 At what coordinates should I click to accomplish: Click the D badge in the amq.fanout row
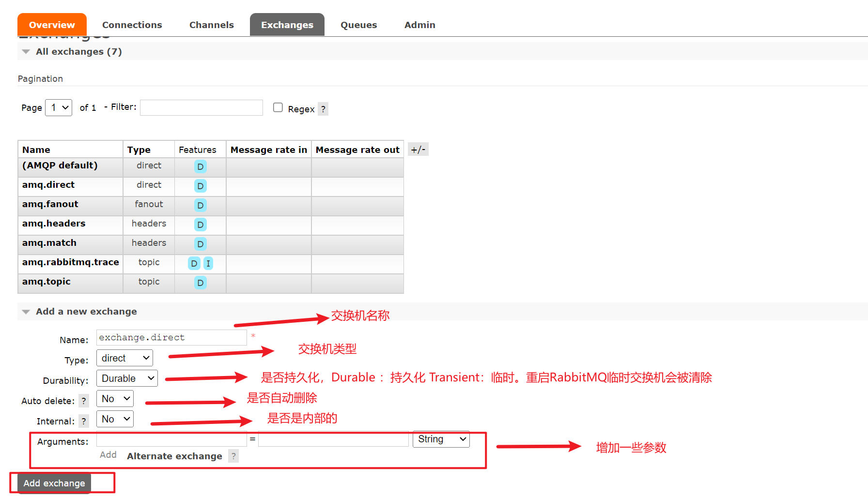pyautogui.click(x=200, y=205)
